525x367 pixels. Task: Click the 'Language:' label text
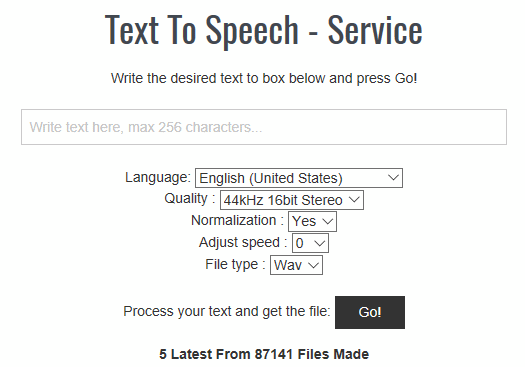click(x=158, y=177)
